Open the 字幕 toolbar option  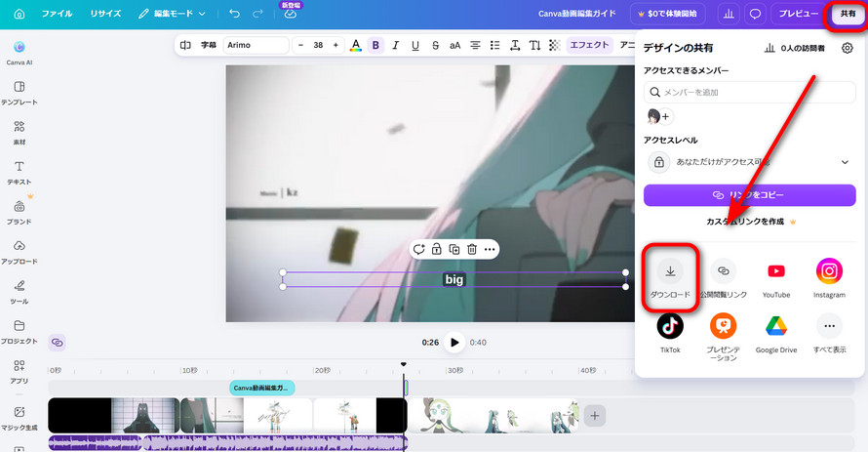click(x=208, y=45)
